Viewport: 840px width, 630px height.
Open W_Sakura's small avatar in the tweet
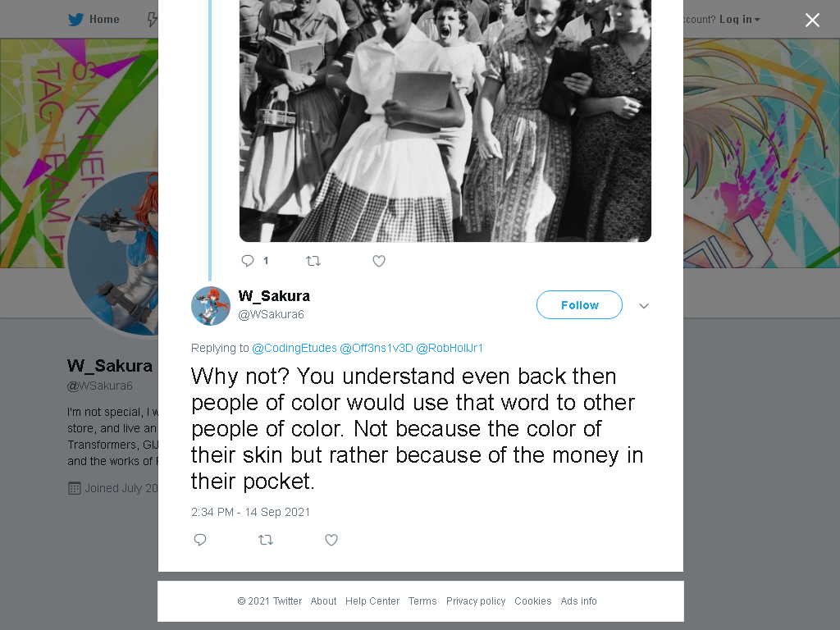tap(211, 306)
